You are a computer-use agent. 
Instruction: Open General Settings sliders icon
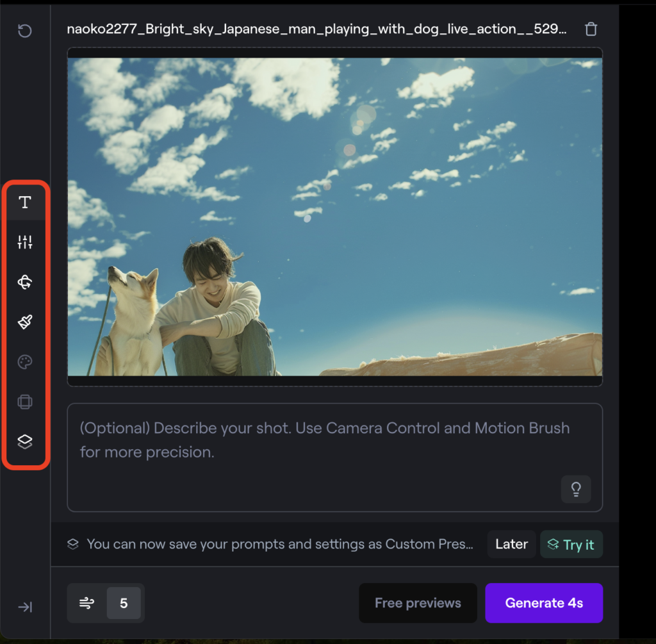click(25, 242)
